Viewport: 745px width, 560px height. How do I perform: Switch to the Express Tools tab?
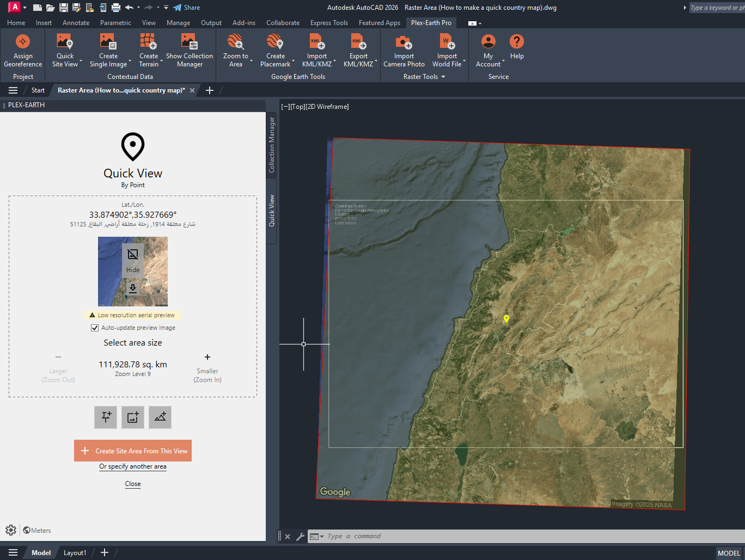pyautogui.click(x=329, y=23)
